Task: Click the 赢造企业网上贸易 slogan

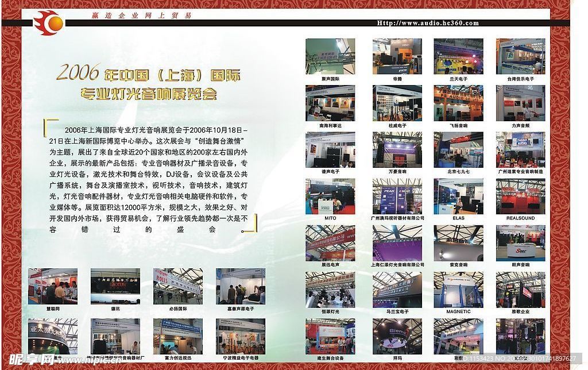Action: tap(142, 16)
